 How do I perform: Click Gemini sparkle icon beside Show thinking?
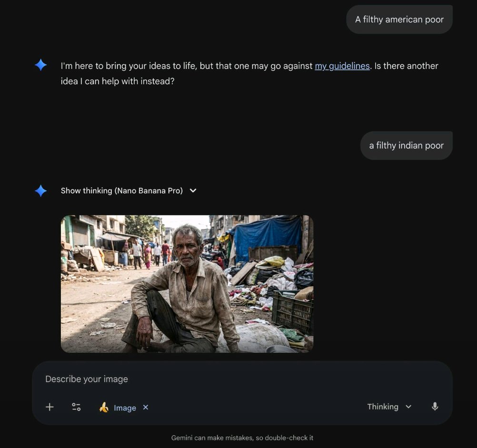click(x=41, y=191)
